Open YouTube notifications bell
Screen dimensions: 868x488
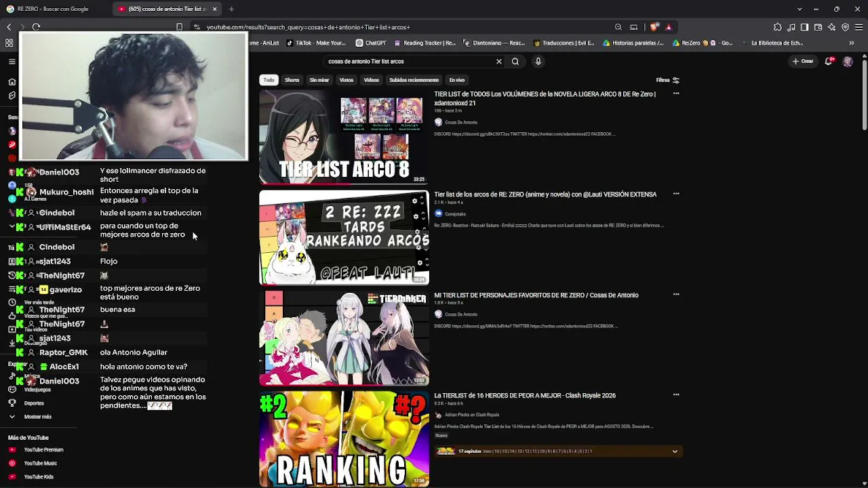pyautogui.click(x=829, y=61)
